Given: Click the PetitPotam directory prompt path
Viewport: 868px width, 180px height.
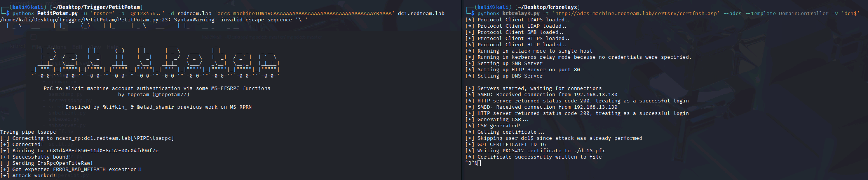Looking at the screenshot, I should tap(96, 7).
